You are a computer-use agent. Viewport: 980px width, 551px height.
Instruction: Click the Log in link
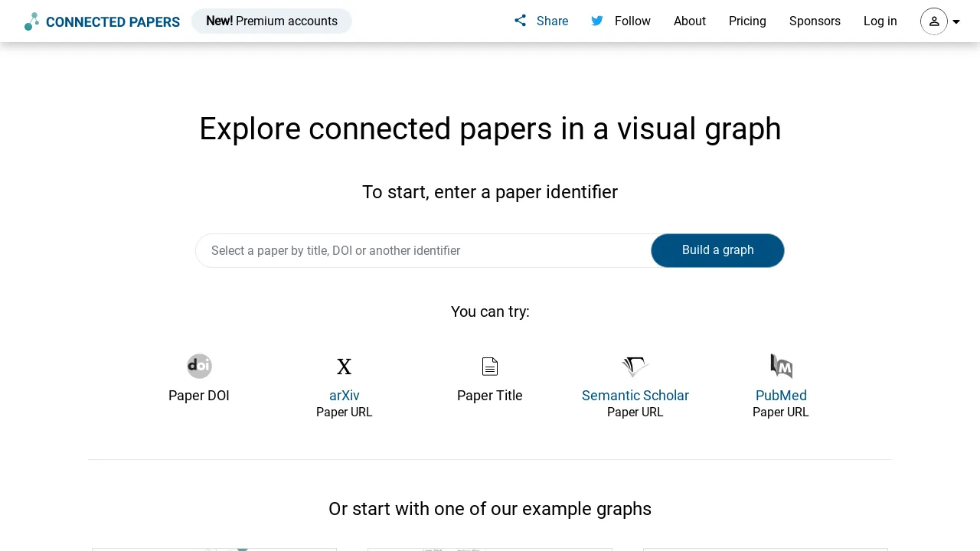point(880,21)
